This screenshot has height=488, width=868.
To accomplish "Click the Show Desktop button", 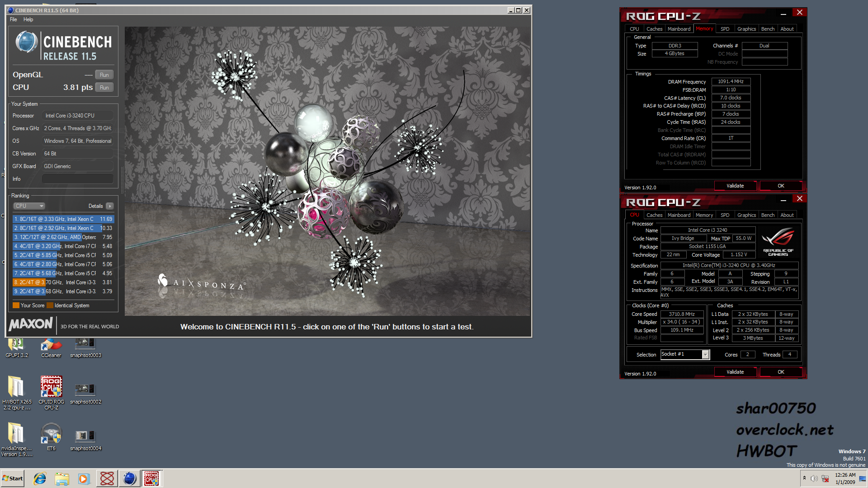I will coord(863,479).
